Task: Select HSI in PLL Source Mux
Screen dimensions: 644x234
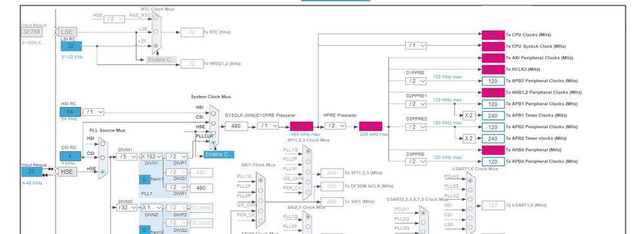Action: [x=103, y=144]
